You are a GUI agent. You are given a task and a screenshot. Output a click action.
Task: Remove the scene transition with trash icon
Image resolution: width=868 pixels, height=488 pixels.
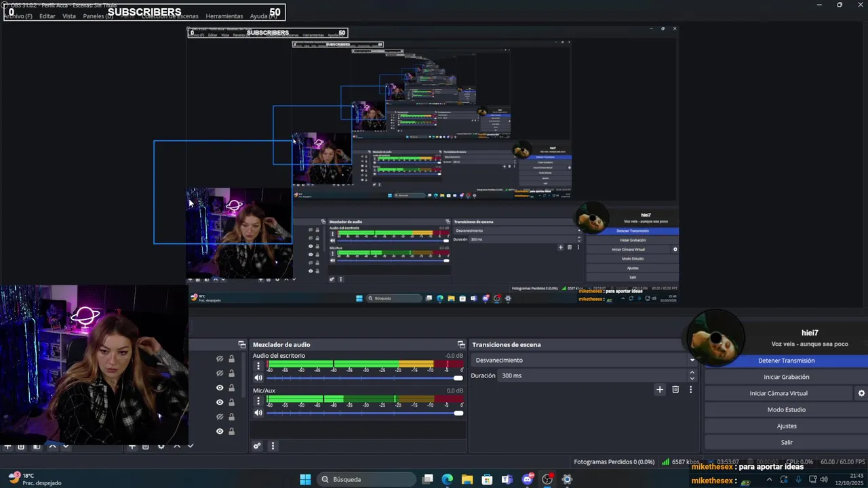tap(675, 390)
